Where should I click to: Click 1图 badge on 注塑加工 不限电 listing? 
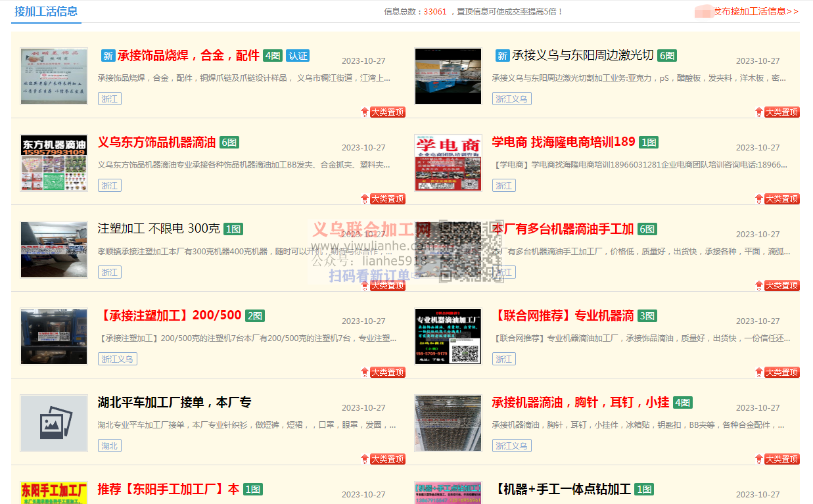(x=233, y=229)
